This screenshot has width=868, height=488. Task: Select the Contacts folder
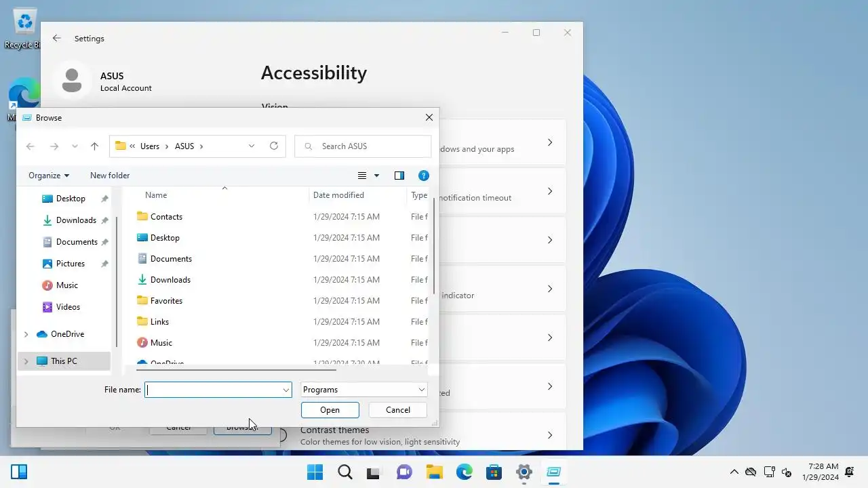coord(166,217)
